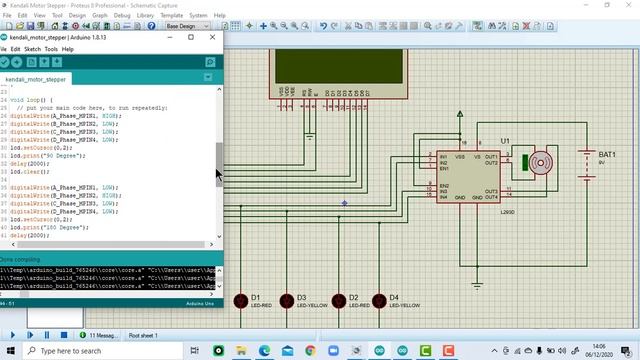Open Zoom from the taskbar
640x360 pixels.
click(333, 351)
